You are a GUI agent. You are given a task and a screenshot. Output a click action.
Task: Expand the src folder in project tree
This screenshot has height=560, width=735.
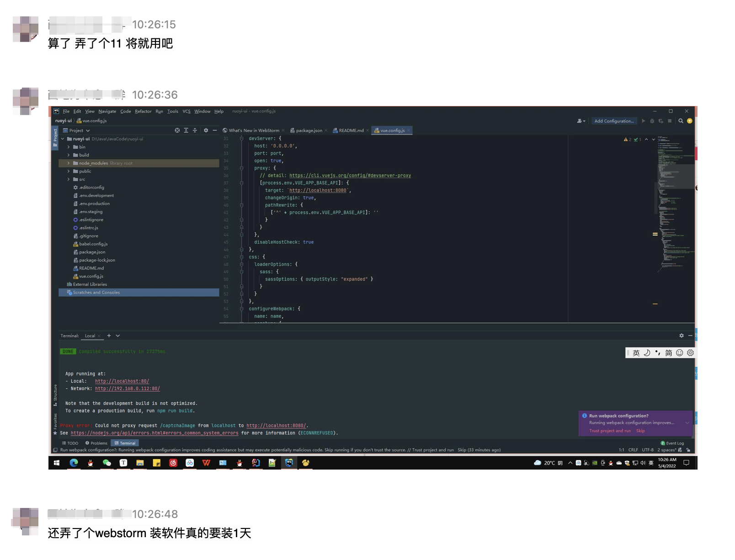click(x=69, y=180)
